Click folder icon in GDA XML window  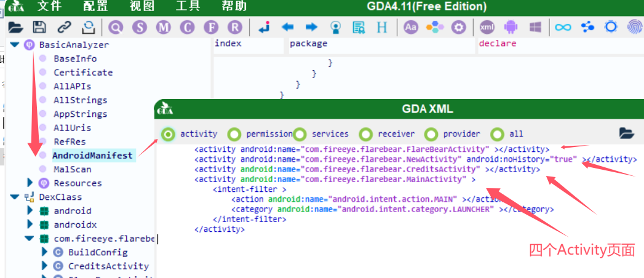click(x=627, y=133)
